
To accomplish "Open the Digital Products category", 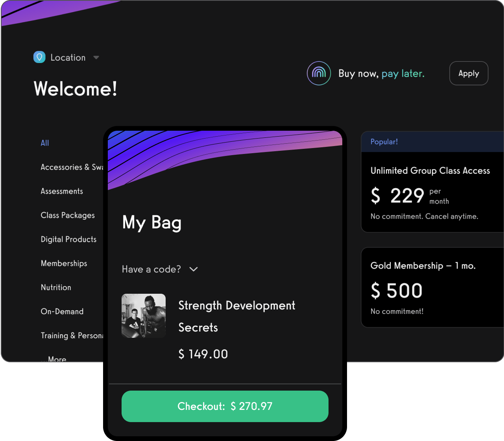I will [68, 239].
